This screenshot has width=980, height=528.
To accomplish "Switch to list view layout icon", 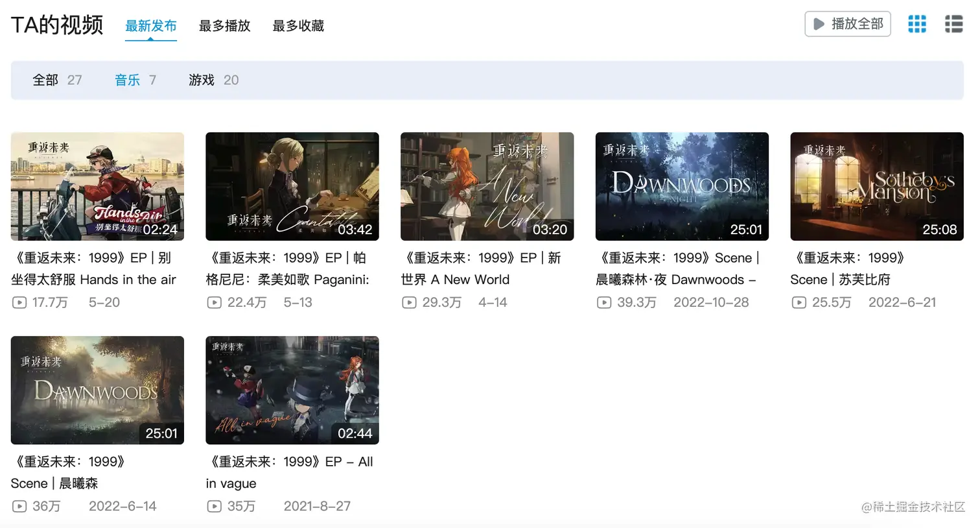I will pos(953,24).
